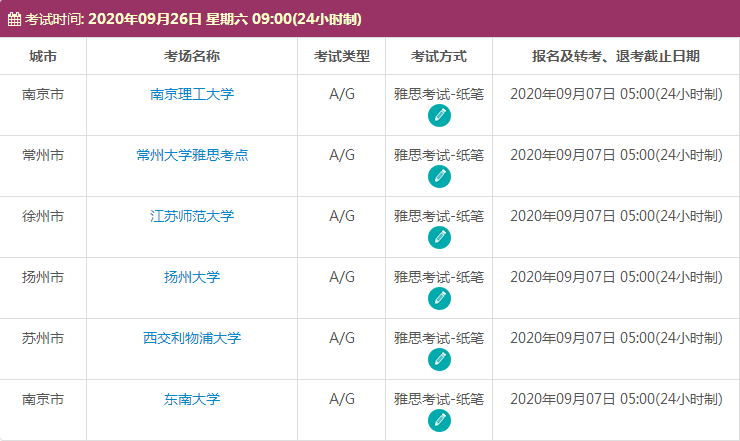Click the 城市 column header
This screenshot has height=441, width=740.
pos(43,56)
